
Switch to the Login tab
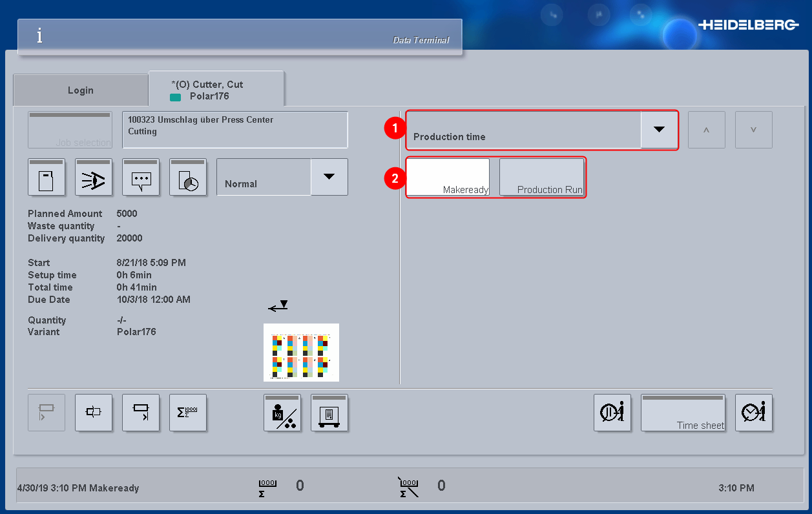(x=80, y=90)
